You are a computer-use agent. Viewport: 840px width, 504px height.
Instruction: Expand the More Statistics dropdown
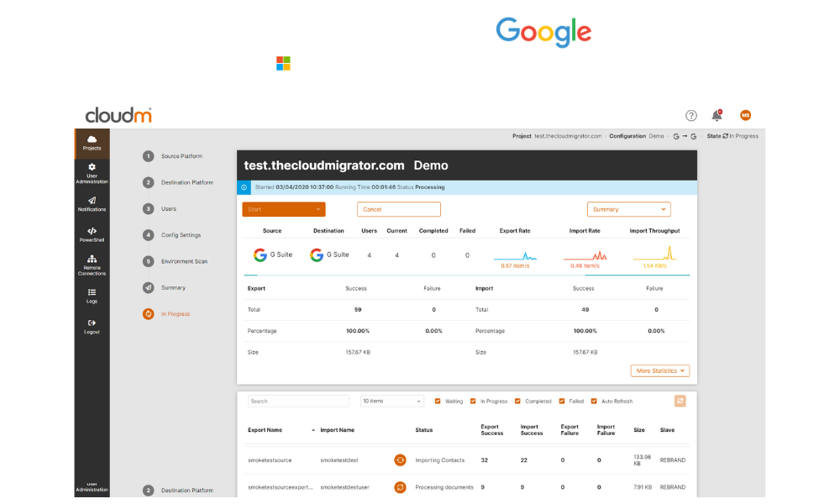660,370
